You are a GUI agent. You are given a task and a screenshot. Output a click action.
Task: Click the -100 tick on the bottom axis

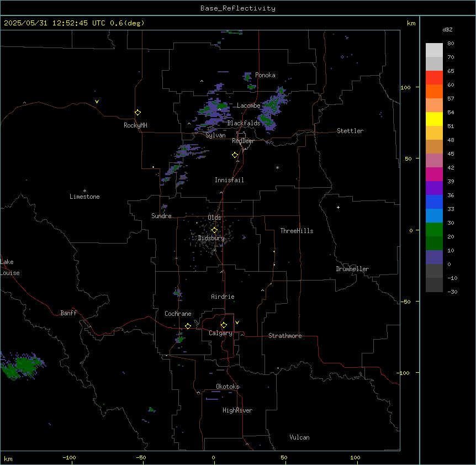coord(69,457)
